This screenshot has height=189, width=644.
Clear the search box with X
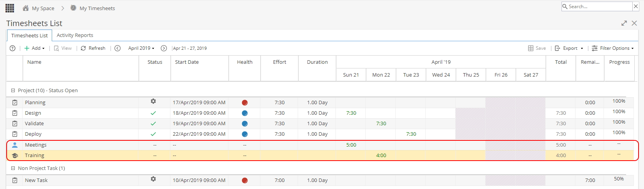pyautogui.click(x=635, y=6)
